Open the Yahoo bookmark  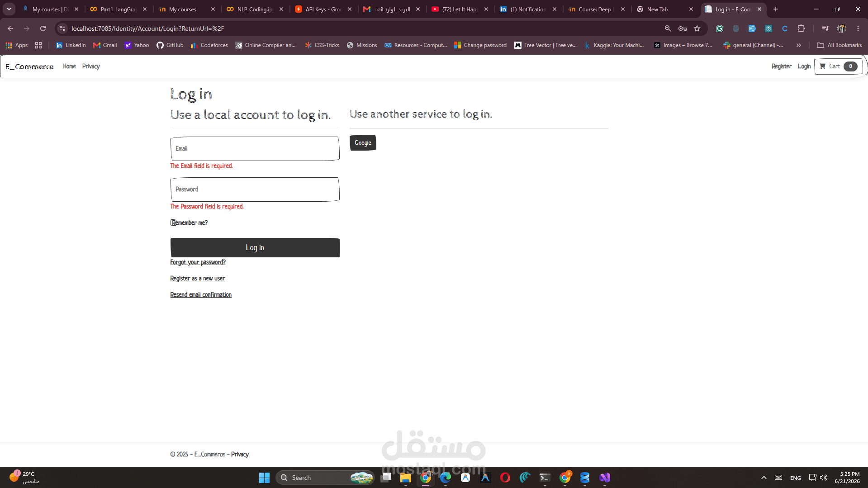137,45
